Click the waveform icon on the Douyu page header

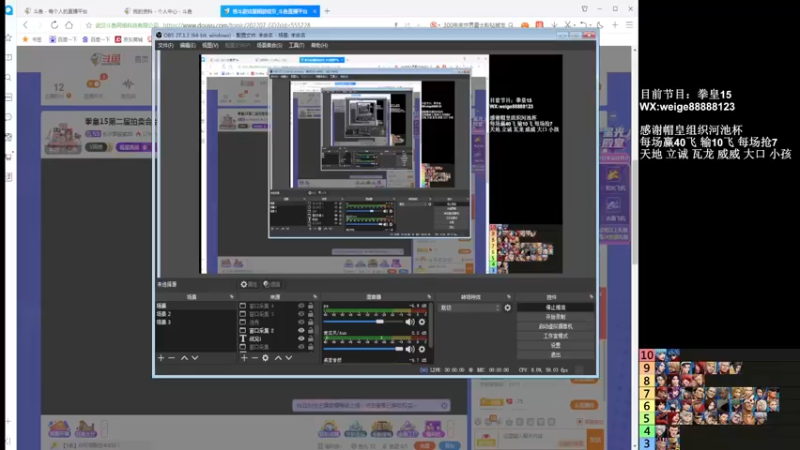[128, 84]
